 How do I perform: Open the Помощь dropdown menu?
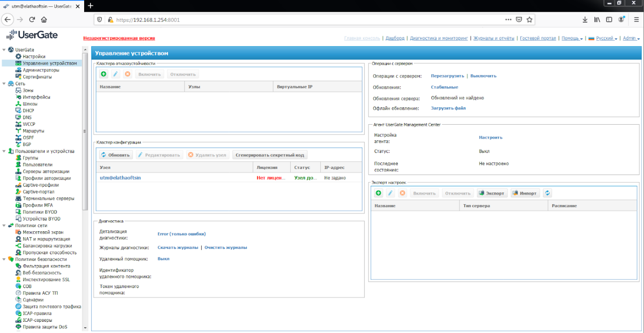tap(572, 38)
